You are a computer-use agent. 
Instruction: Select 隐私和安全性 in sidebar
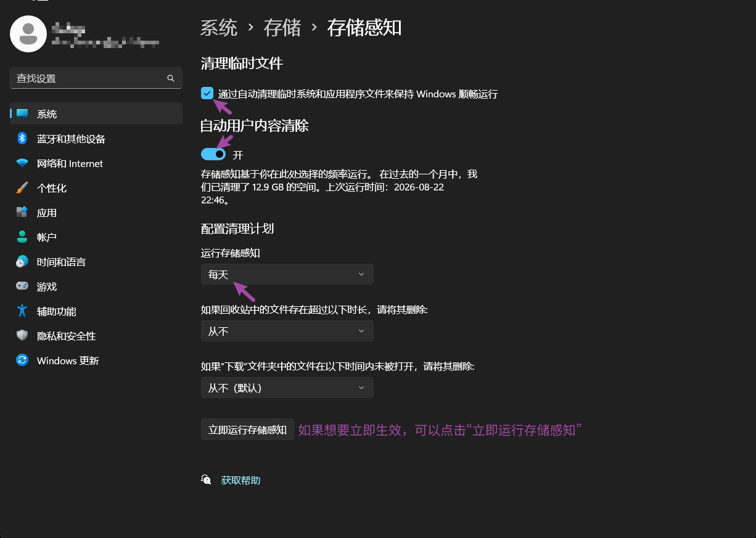(x=96, y=335)
